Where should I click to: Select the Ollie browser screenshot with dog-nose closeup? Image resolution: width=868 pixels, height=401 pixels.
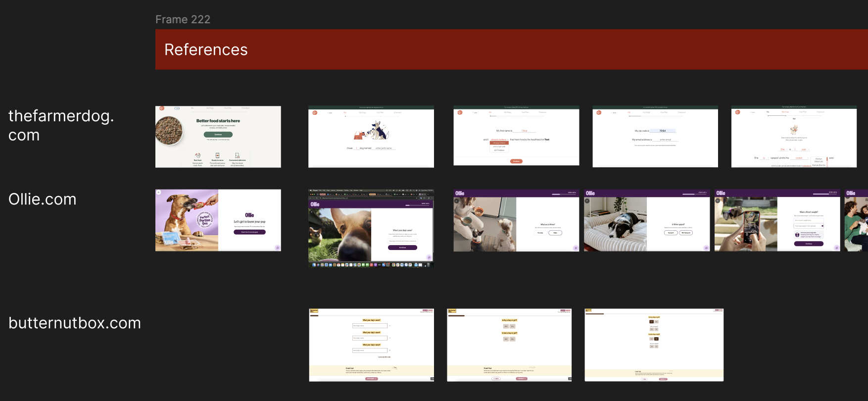[371, 228]
